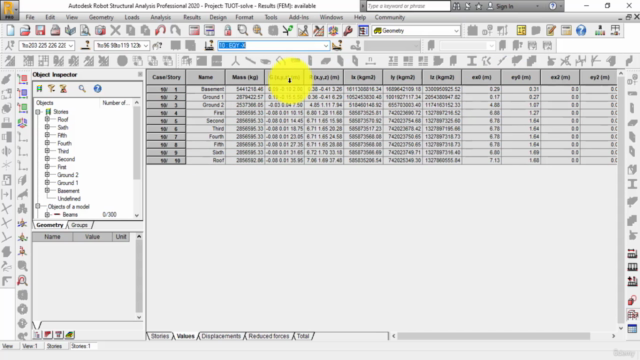
Task: Open the load case dropdown showing EQY-X
Action: [x=326, y=46]
